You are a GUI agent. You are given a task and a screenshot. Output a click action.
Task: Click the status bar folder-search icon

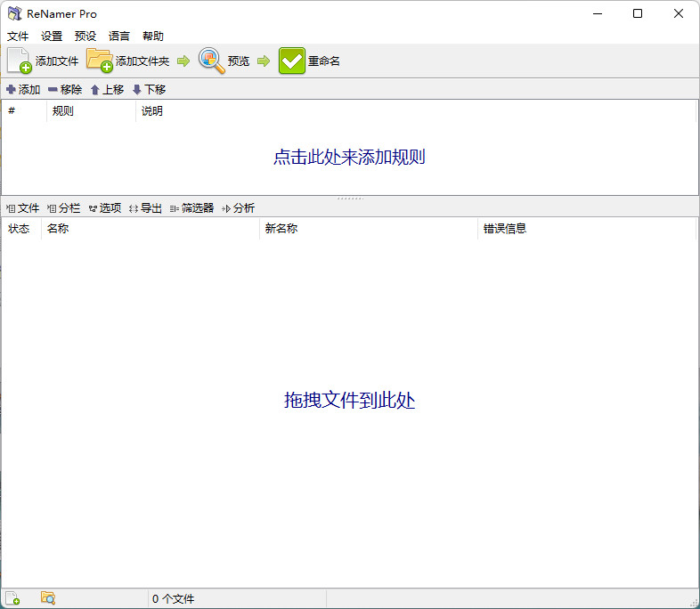[x=48, y=598]
